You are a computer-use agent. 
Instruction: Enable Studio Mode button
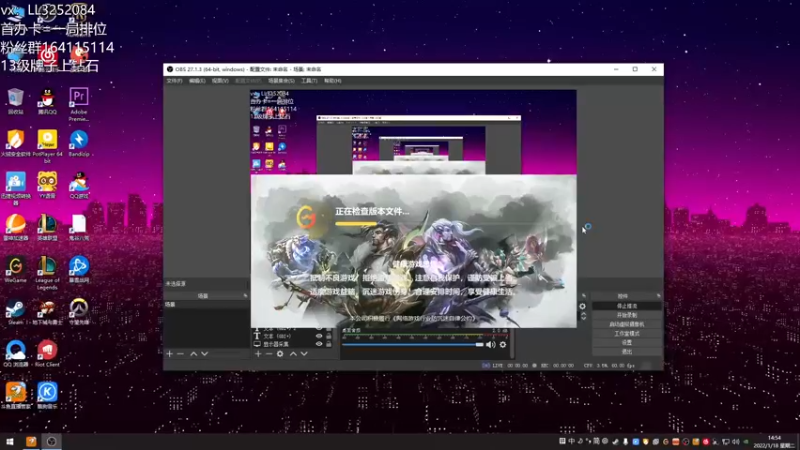627,334
